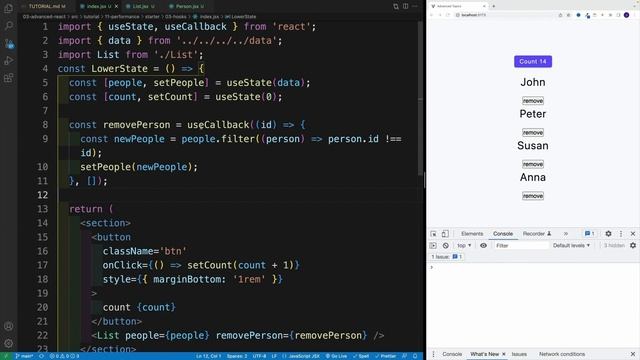Click the 1 Issue link in console

[x=447, y=257]
